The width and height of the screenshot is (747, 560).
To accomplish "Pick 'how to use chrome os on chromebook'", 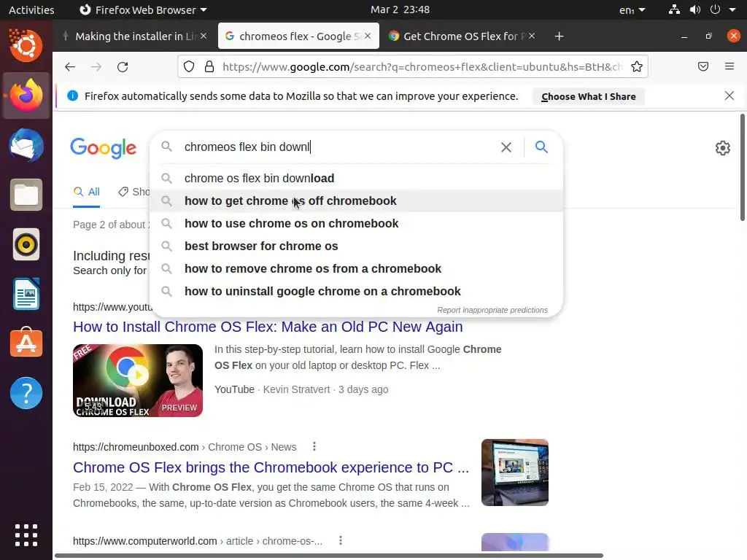I will [x=356, y=223].
